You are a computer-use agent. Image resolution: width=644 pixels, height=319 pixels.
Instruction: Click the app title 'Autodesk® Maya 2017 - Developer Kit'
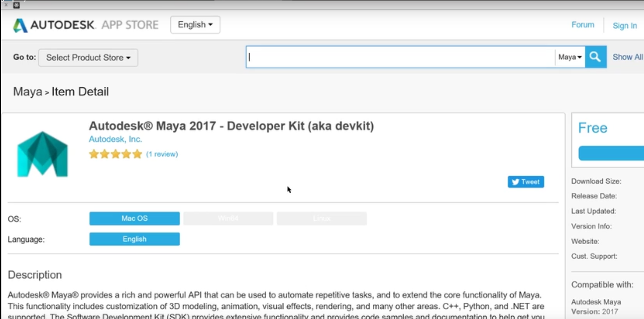[231, 126]
